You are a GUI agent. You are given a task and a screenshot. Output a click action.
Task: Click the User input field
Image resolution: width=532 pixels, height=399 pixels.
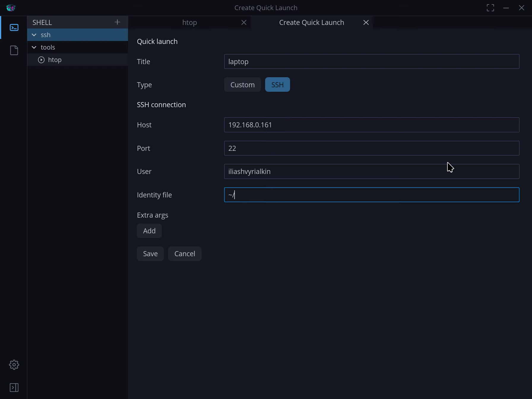coord(372,171)
